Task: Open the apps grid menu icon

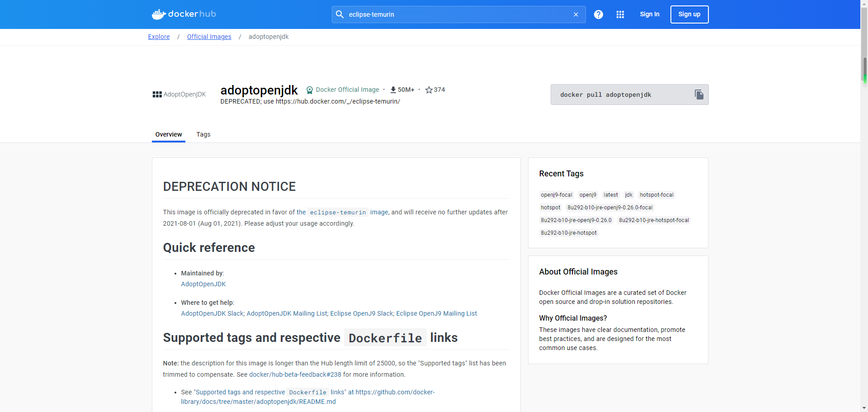Action: coord(620,14)
